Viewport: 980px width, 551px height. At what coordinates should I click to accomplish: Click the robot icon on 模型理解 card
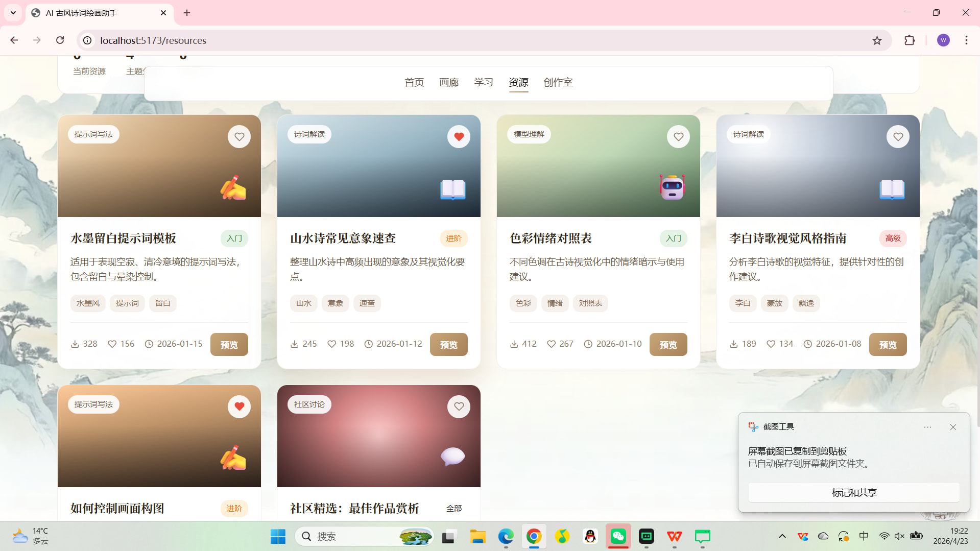[x=672, y=187]
